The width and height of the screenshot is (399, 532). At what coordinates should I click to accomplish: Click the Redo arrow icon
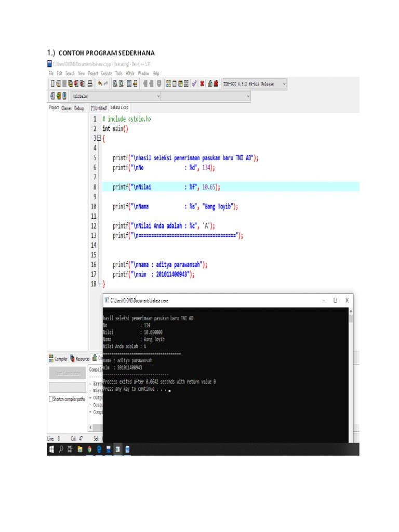(105, 84)
